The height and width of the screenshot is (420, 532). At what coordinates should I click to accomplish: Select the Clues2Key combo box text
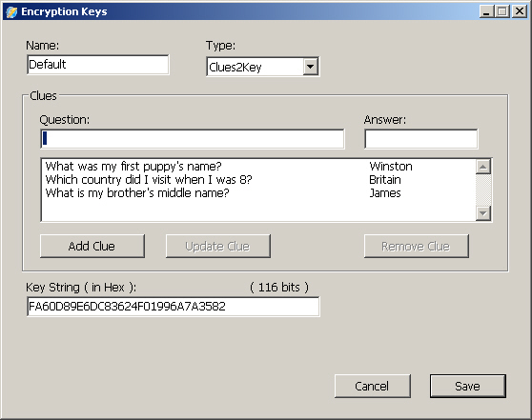coord(235,67)
